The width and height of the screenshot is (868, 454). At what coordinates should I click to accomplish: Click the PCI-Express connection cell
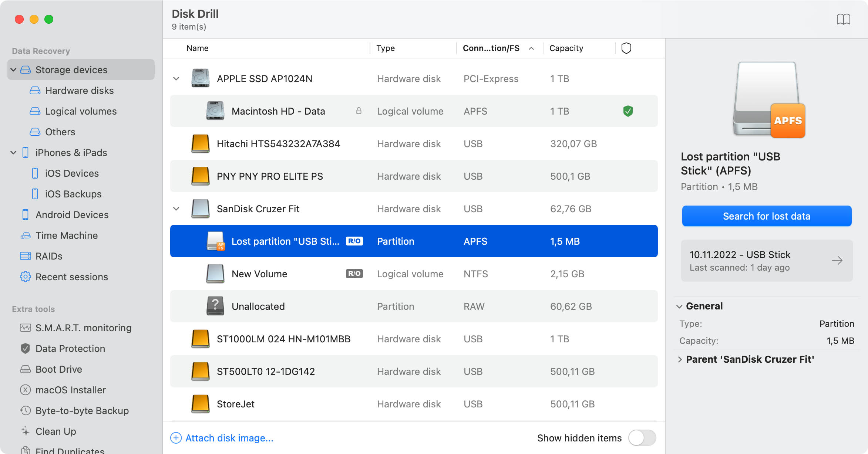tap(491, 79)
